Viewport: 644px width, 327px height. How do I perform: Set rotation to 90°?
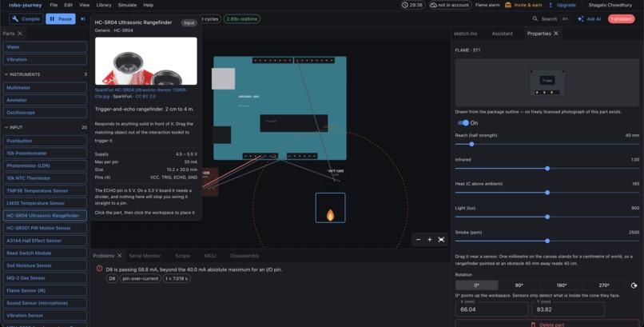[519, 285]
